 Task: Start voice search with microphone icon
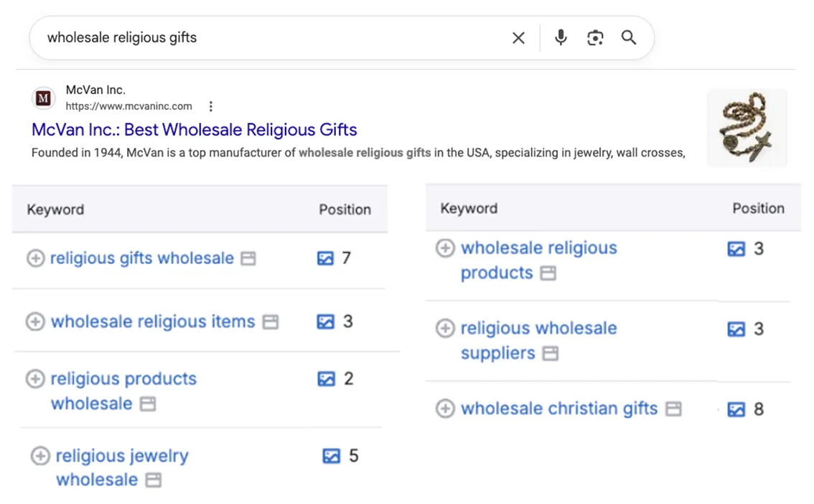[561, 37]
